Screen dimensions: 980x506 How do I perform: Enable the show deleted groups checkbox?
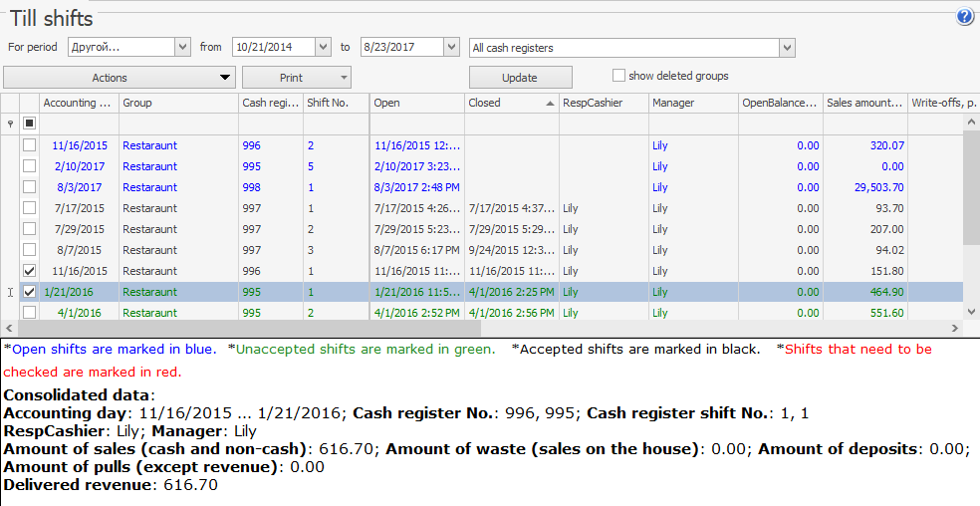tap(618, 76)
